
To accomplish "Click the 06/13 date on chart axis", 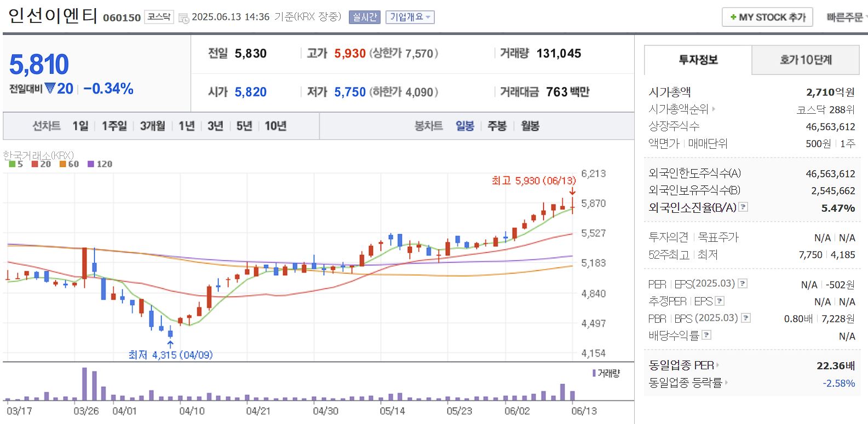I will click(584, 411).
